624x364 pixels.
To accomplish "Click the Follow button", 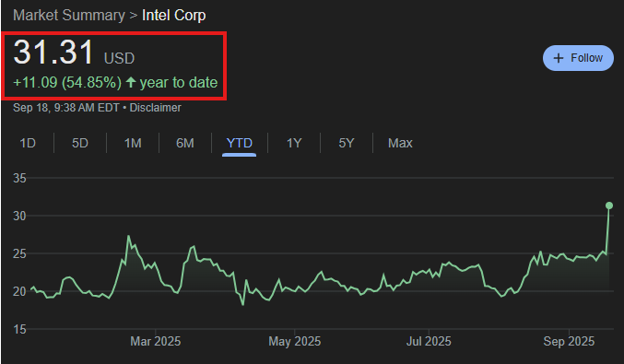I will click(x=578, y=58).
